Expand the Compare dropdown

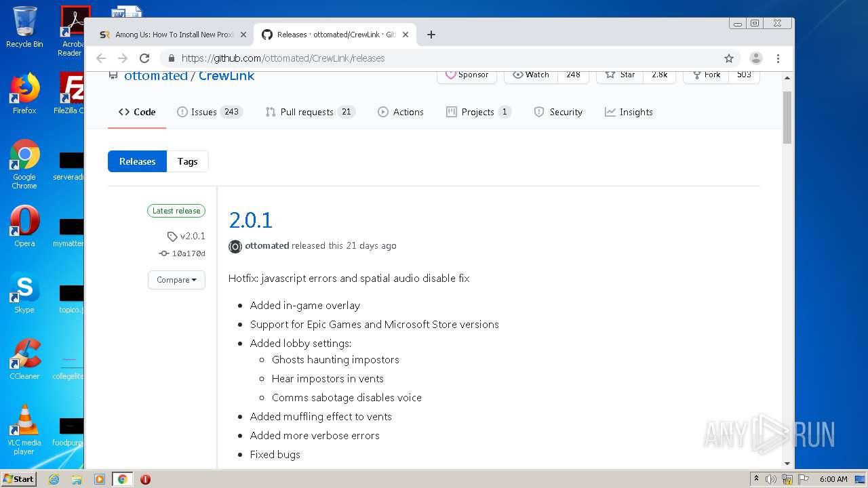[x=176, y=280]
